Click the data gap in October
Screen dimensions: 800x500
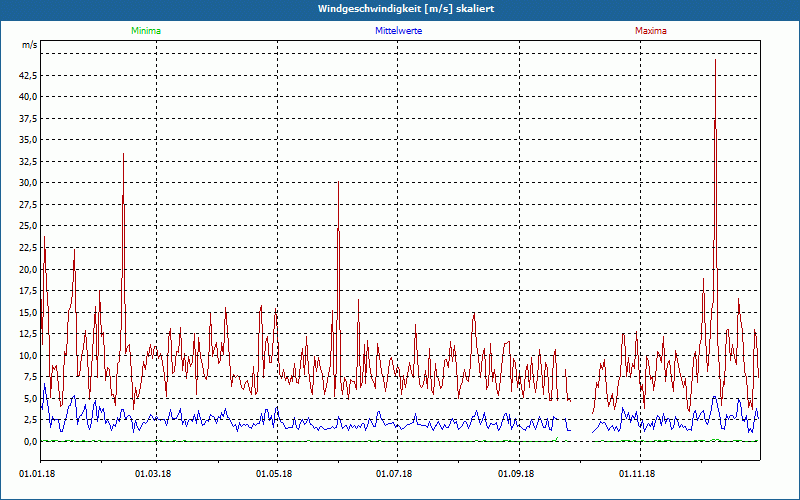[x=581, y=400]
